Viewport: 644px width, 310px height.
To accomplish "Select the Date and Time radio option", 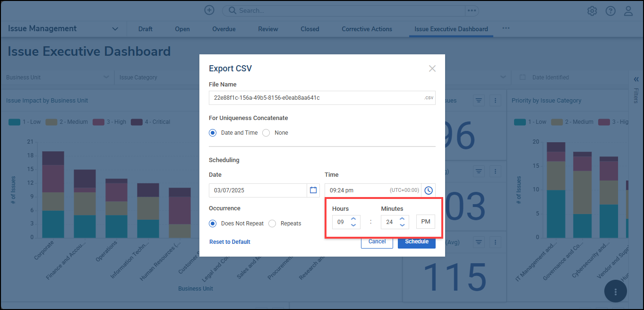I will [213, 133].
